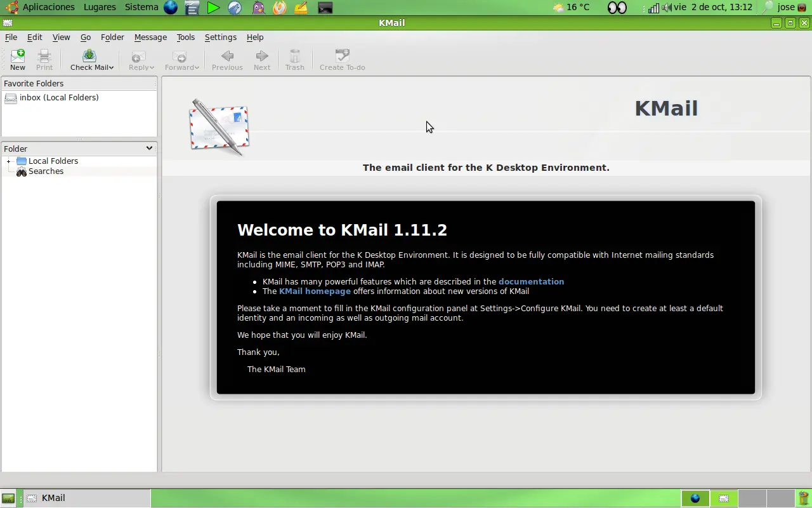Click the googly eyes applet
The width and height of the screenshot is (812, 508).
(x=617, y=8)
